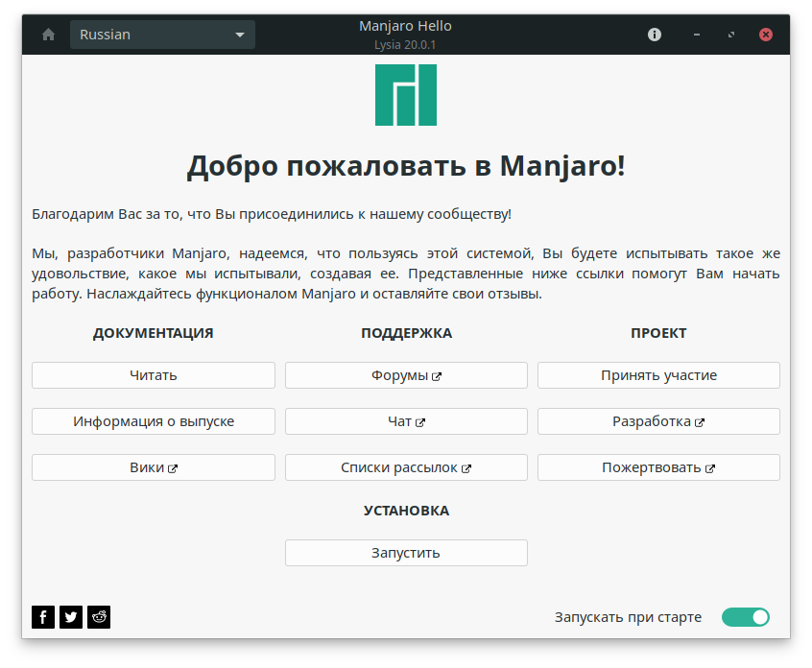Click the Пожертвовать donate button
Image resolution: width=812 pixels, height=668 pixels.
click(658, 467)
